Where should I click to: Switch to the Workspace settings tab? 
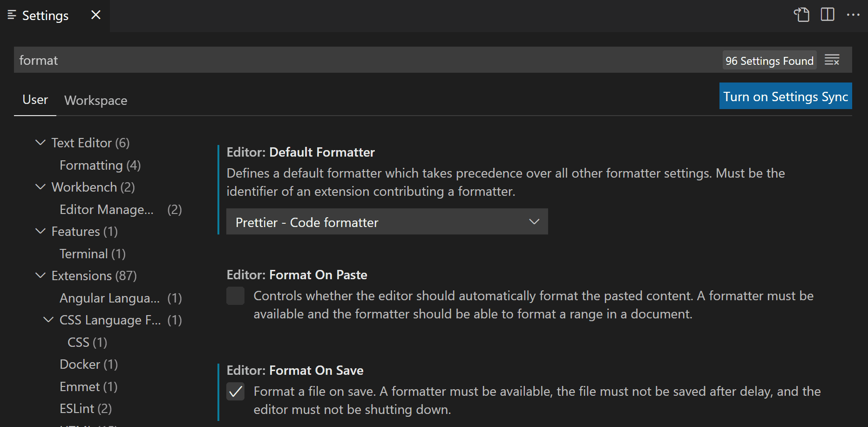[x=95, y=100]
